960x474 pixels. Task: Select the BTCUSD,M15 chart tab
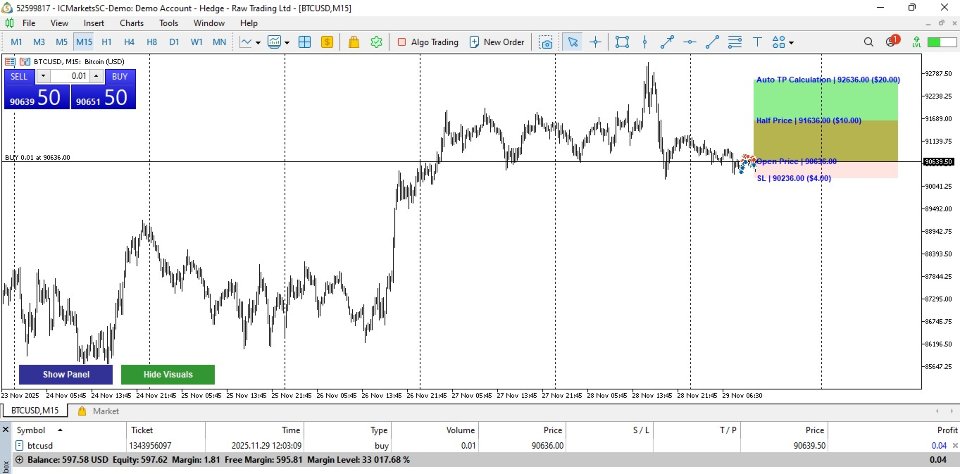click(x=36, y=411)
